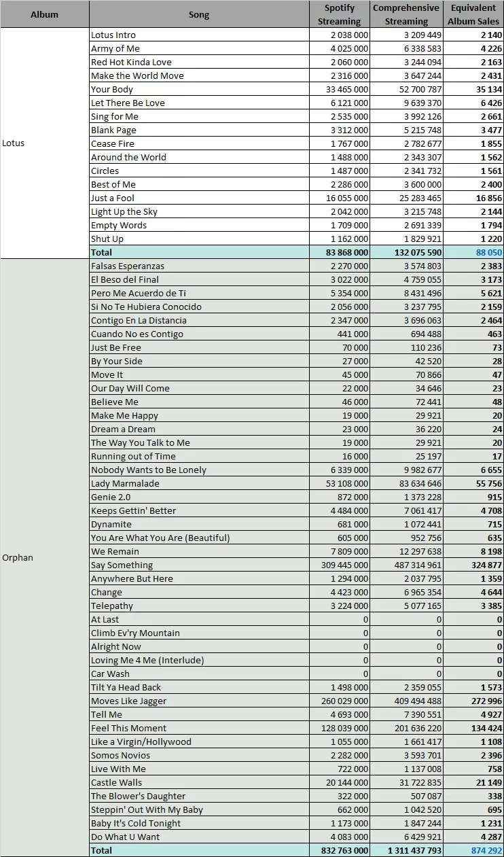
Task: Click the Falsas Esperanzas cell
Action: click(199, 266)
